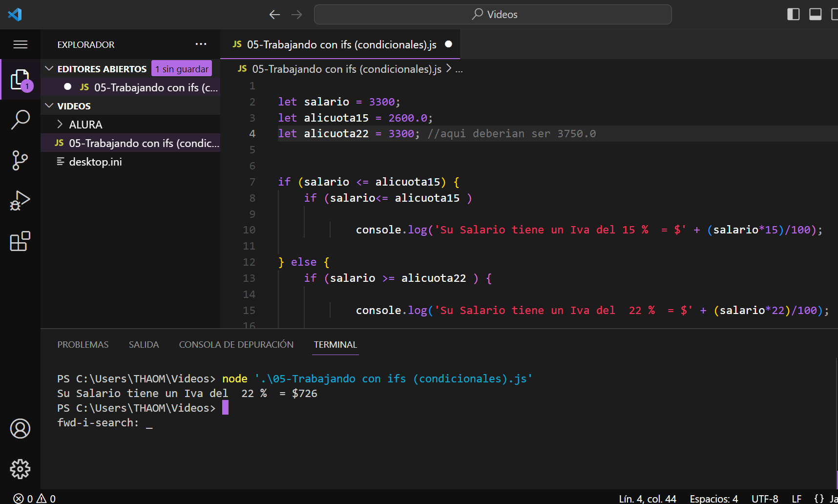Click the terminal 'fwd-i-search:' prompt
Screen dimensions: 838x504
(x=98, y=423)
